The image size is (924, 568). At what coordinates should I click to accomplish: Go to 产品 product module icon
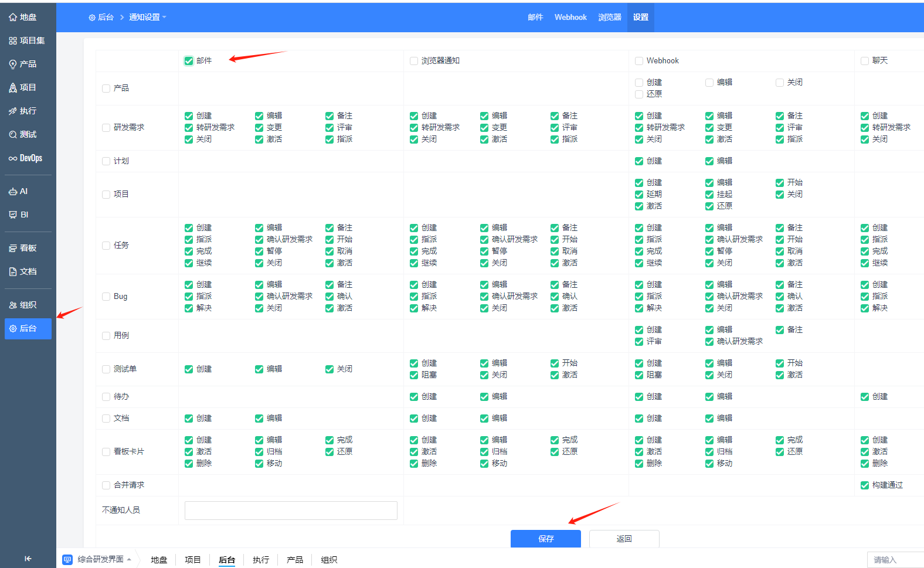(x=13, y=64)
